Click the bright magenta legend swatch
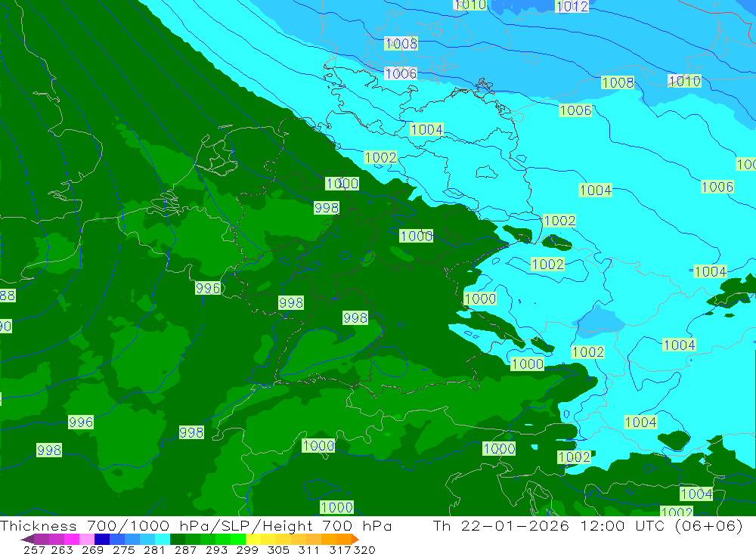 [x=72, y=539]
